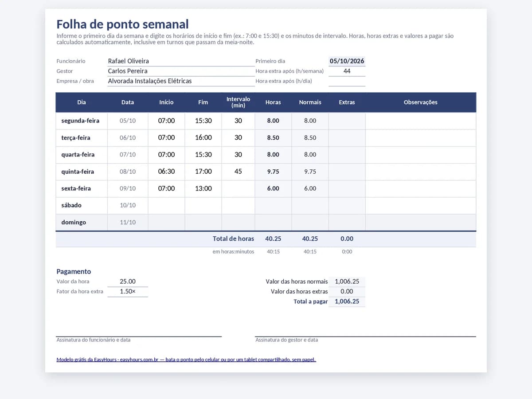This screenshot has height=399, width=532.
Task: Select the date 11/10 cell
Action: point(128,222)
